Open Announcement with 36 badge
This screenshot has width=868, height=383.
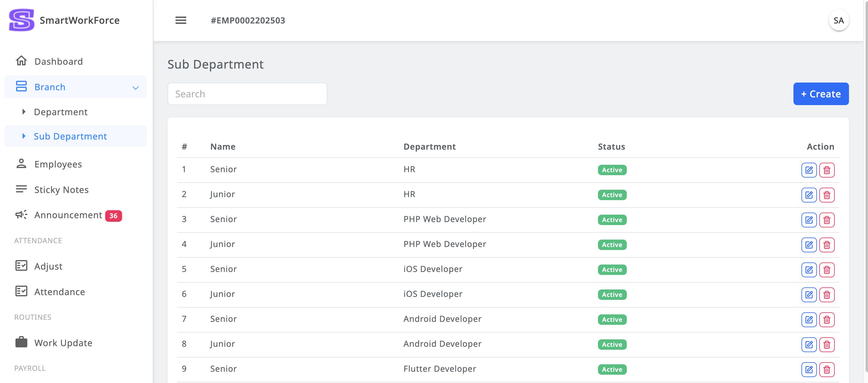pos(68,215)
